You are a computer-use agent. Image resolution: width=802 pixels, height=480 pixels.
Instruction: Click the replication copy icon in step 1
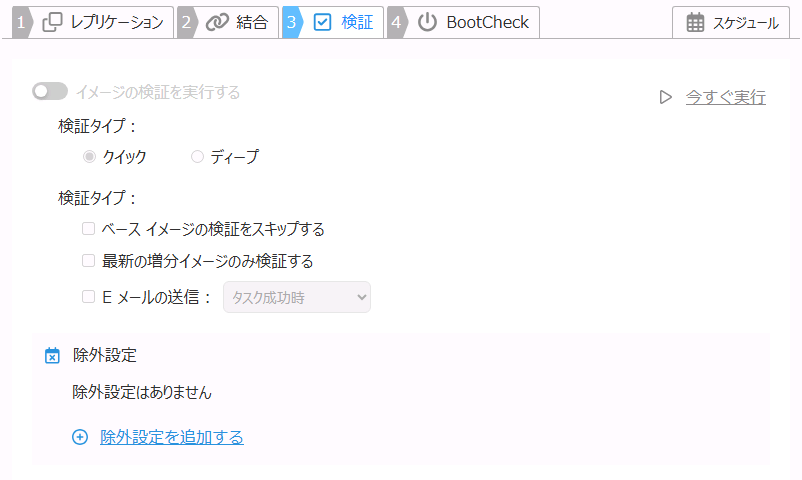coord(53,22)
